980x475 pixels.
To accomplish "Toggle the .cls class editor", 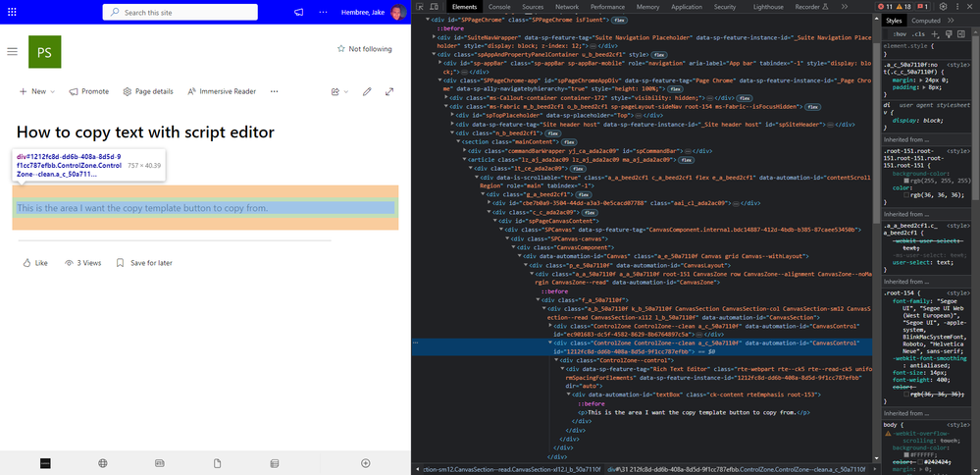I will [919, 33].
